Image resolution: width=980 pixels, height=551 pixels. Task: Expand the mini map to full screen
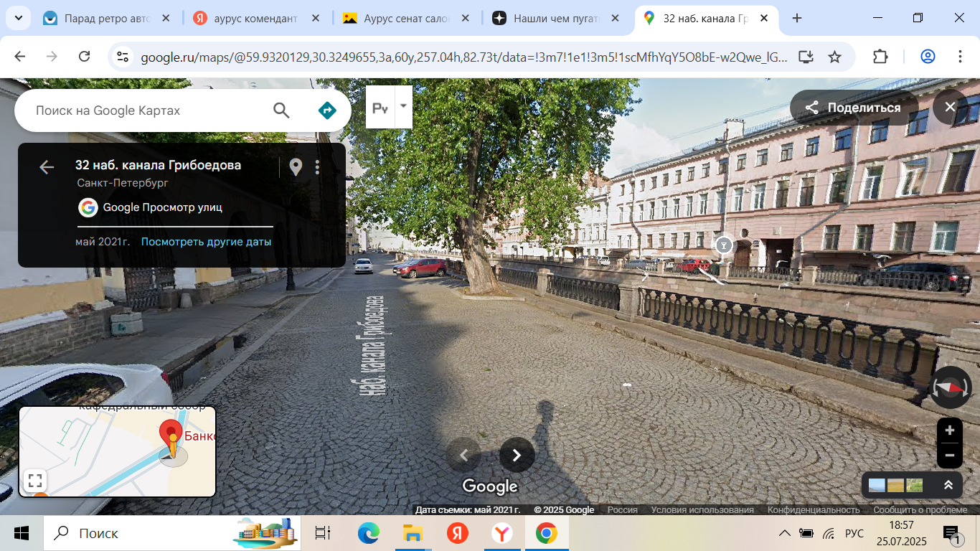pos(35,480)
